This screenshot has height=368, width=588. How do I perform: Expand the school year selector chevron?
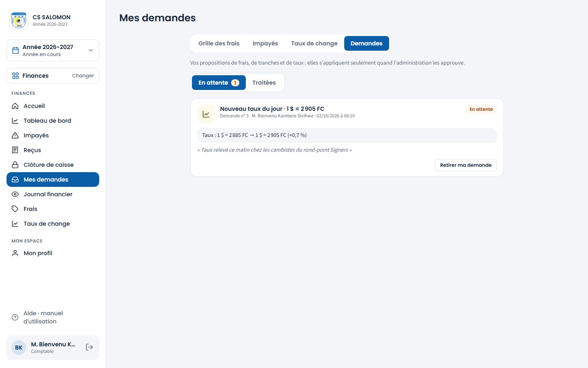pyautogui.click(x=91, y=50)
